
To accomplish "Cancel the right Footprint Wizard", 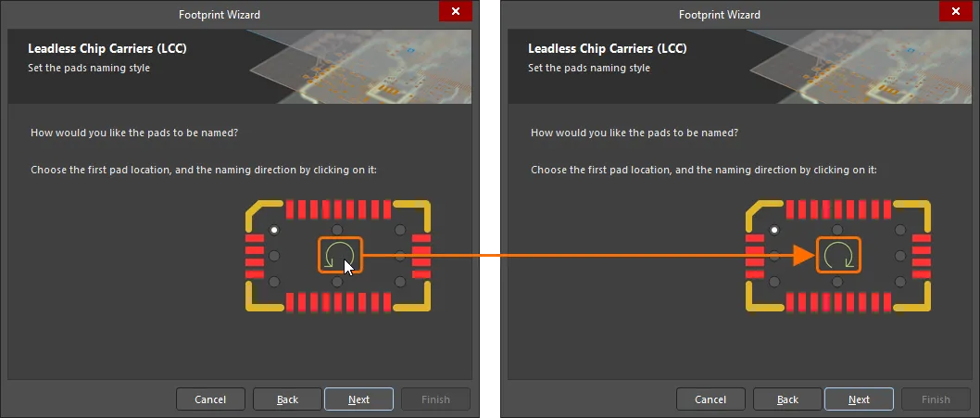I will tap(710, 399).
